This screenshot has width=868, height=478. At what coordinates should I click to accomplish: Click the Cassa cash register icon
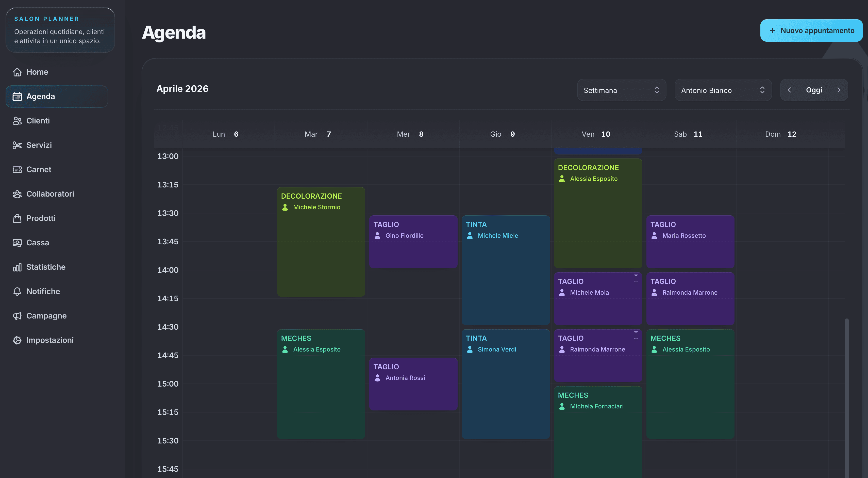tap(17, 243)
